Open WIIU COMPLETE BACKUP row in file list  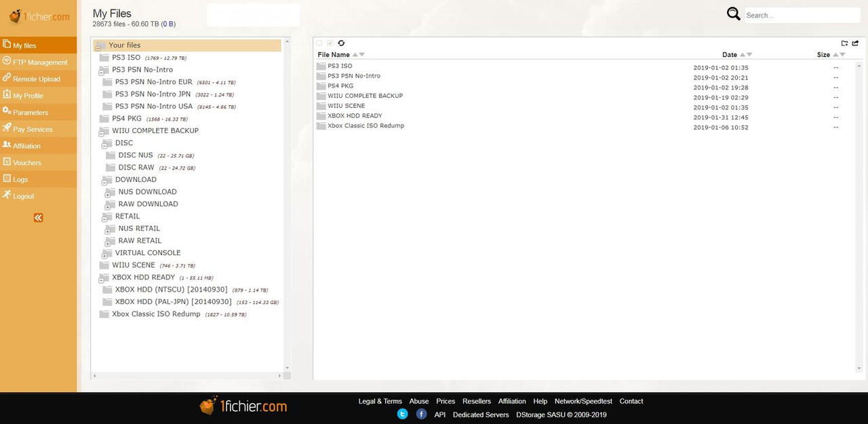[x=365, y=96]
